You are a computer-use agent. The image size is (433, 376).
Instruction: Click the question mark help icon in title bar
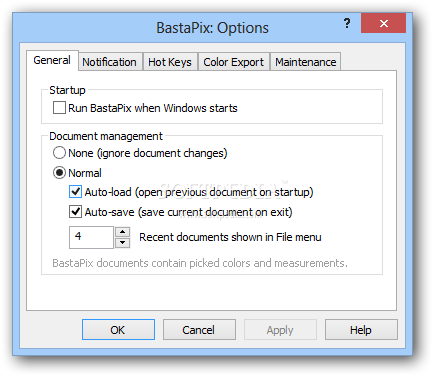coord(347,23)
